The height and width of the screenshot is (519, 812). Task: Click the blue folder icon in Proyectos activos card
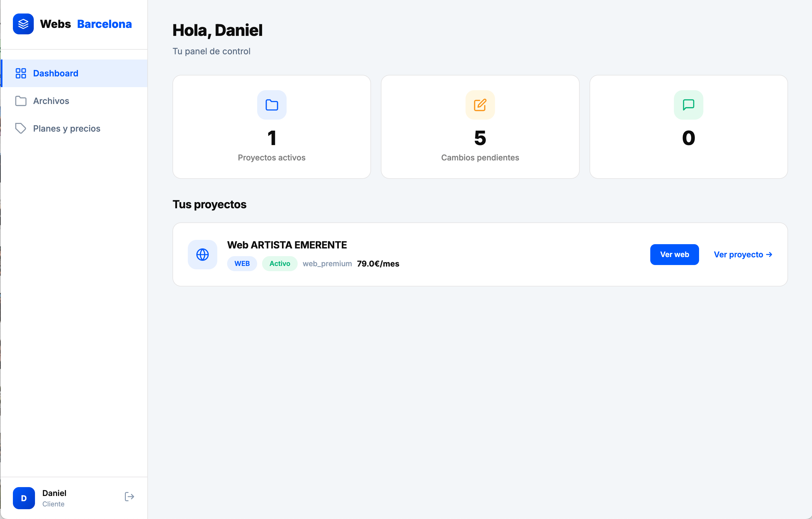272,105
